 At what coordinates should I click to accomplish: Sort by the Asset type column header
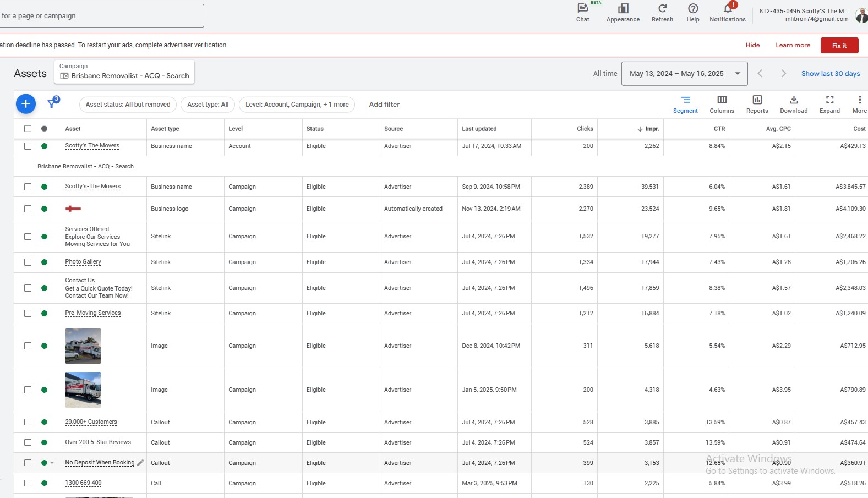click(x=165, y=129)
